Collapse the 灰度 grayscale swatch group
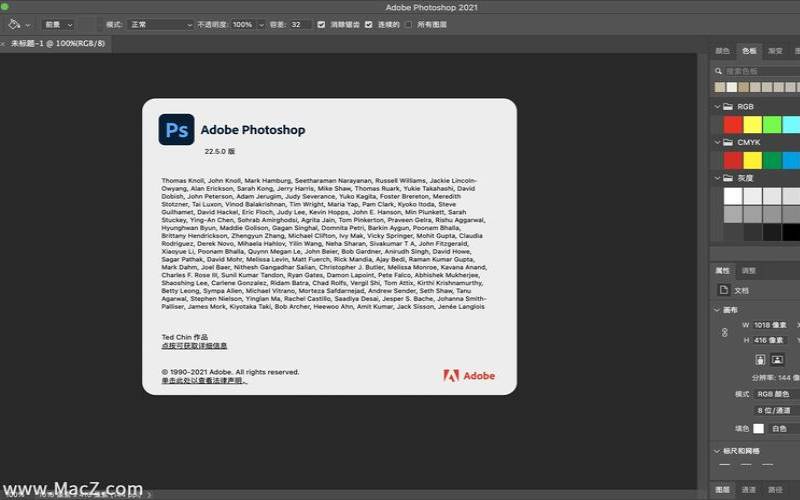This screenshot has width=800, height=500. tap(717, 178)
